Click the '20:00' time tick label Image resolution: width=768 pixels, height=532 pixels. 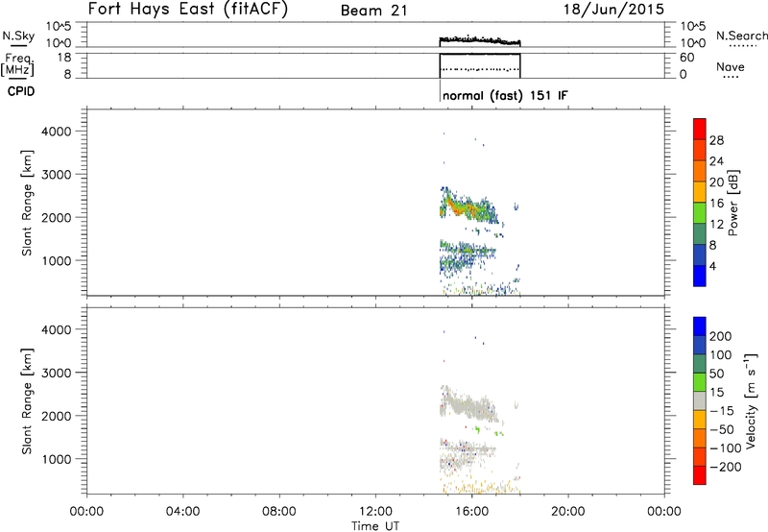[568, 512]
